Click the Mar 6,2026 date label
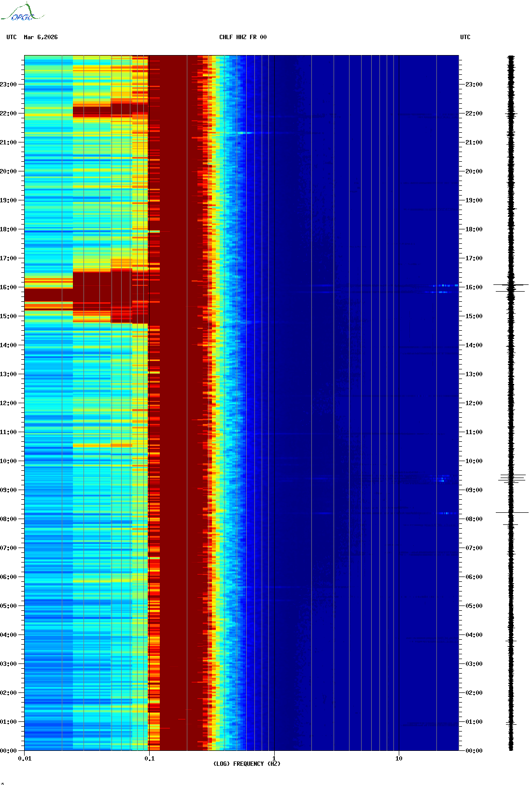Image resolution: width=532 pixels, height=789 pixels. tap(41, 37)
